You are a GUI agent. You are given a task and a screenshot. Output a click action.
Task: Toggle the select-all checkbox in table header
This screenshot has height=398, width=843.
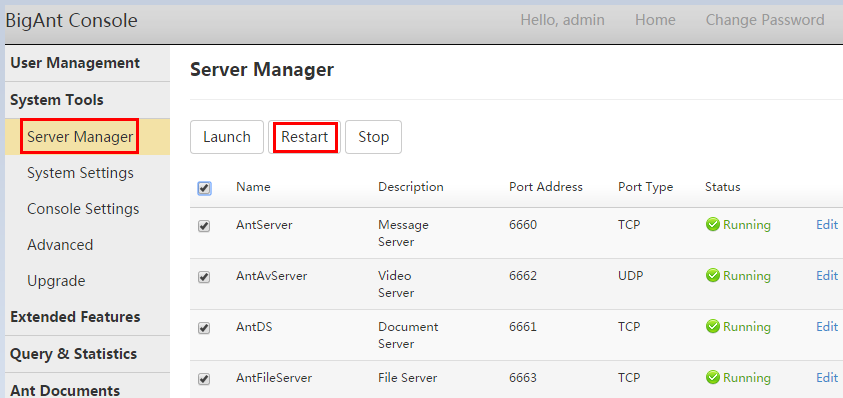(204, 188)
